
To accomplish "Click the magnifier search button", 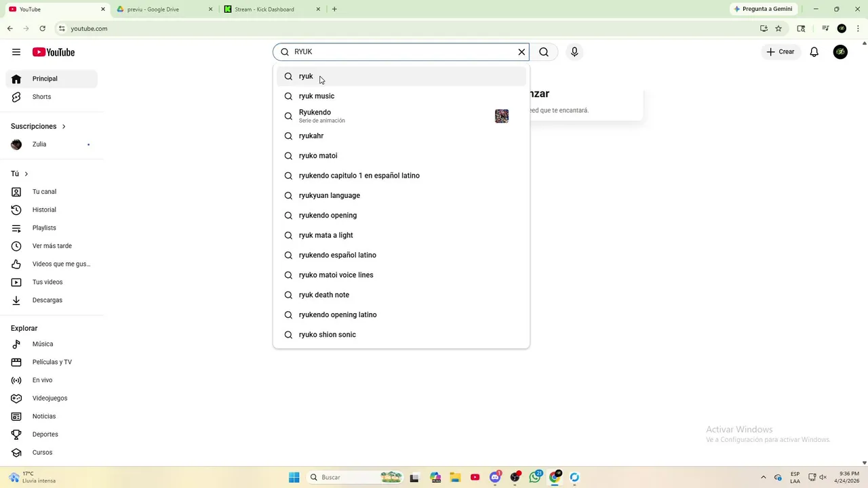I will pos(544,52).
